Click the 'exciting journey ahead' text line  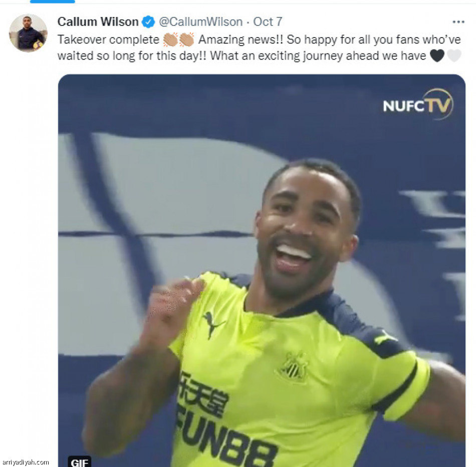(x=242, y=56)
